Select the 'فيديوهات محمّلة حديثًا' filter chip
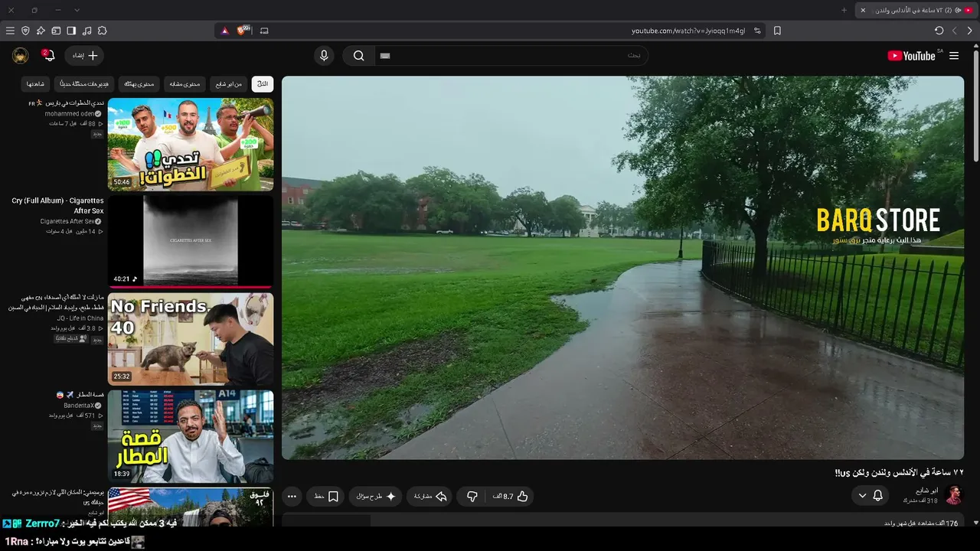This screenshot has height=551, width=980. pos(85,83)
